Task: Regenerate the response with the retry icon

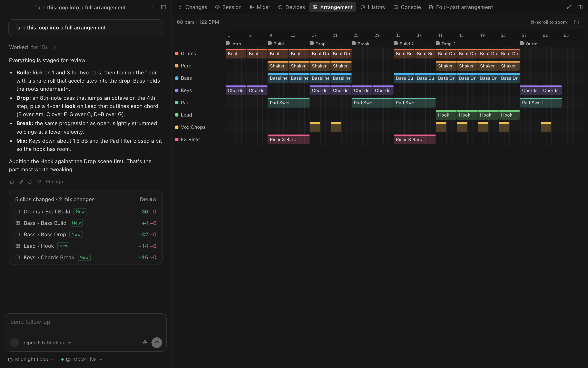Action: point(39,182)
